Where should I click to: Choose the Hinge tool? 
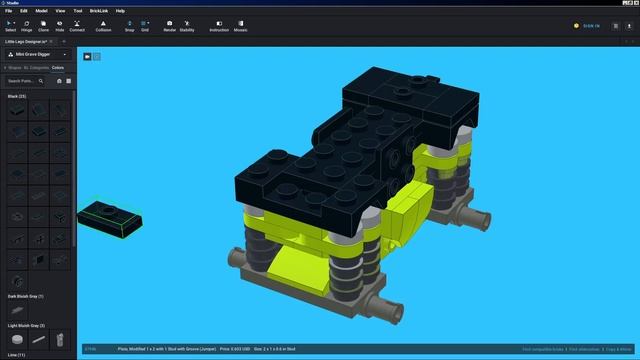tap(27, 26)
